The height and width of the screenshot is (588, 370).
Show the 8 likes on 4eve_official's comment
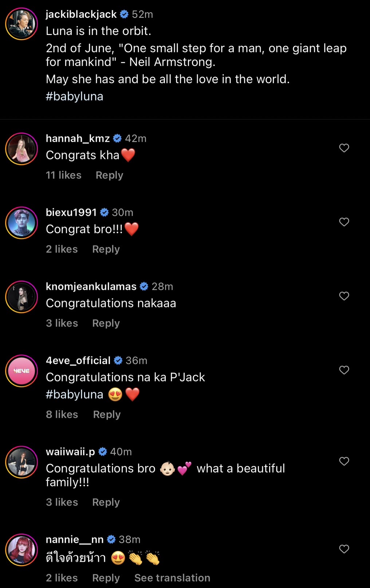coord(62,415)
